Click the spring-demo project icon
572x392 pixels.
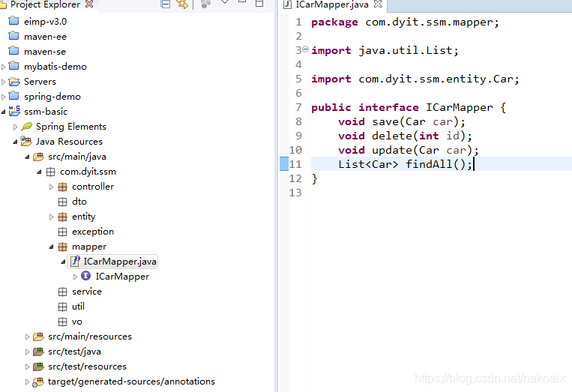13,95
